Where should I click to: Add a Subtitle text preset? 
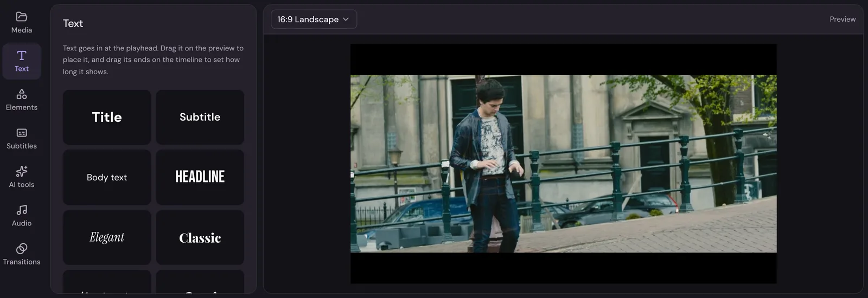click(x=200, y=117)
